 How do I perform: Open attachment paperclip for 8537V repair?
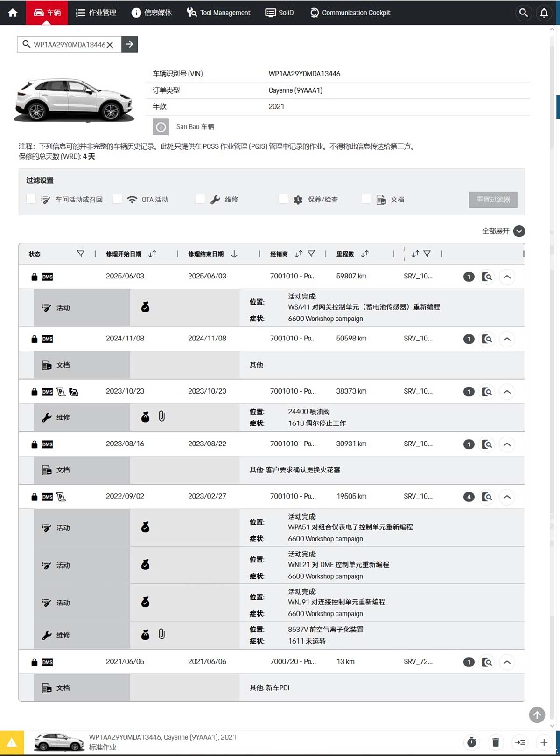pos(161,634)
